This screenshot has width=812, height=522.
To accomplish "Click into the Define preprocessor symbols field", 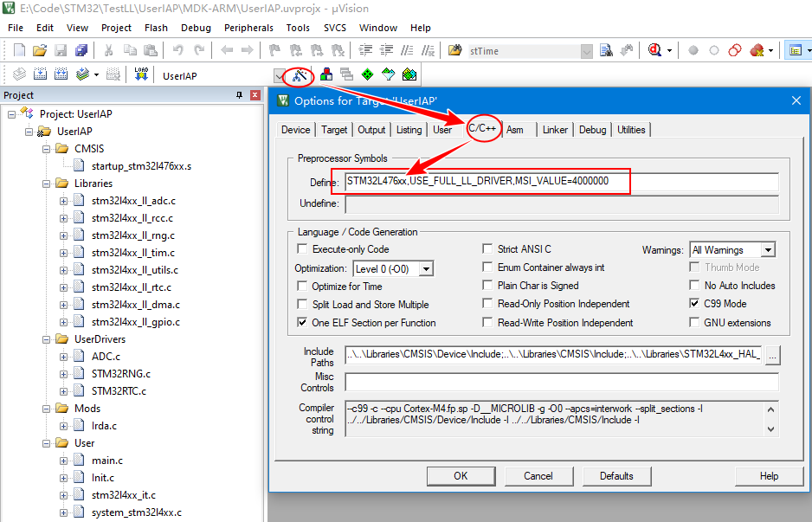I will pos(562,182).
